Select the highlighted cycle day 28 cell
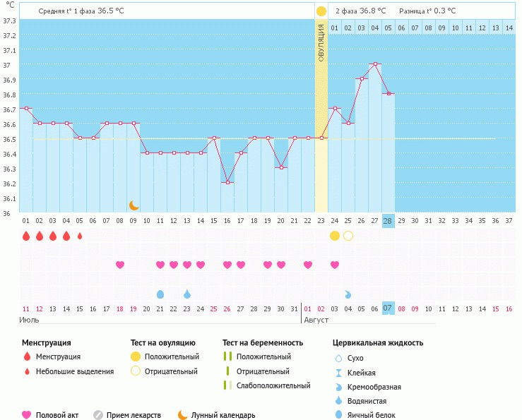The height and width of the screenshot is (420, 522). click(388, 221)
